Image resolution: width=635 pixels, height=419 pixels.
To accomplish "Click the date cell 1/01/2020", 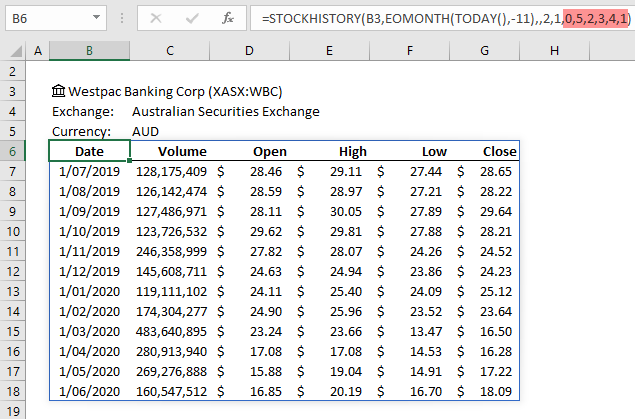I will [89, 291].
